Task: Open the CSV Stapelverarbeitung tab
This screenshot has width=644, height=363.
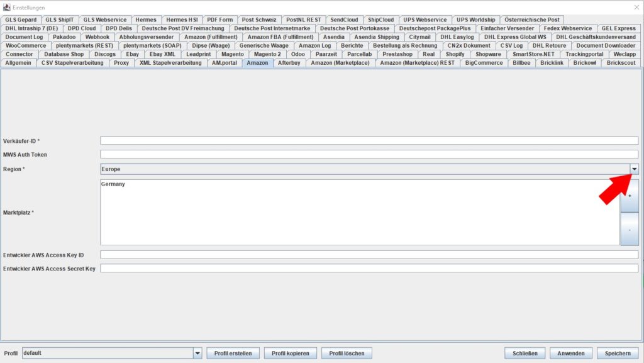Action: click(x=72, y=63)
